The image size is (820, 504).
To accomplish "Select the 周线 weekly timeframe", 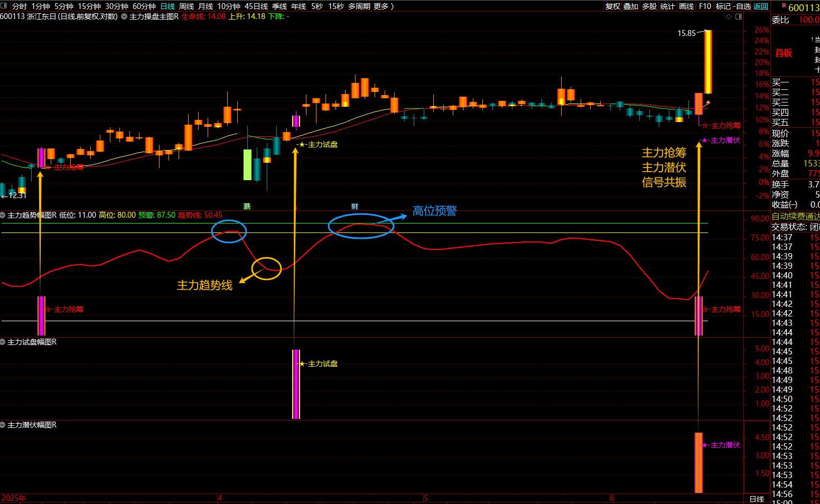I will point(187,6).
